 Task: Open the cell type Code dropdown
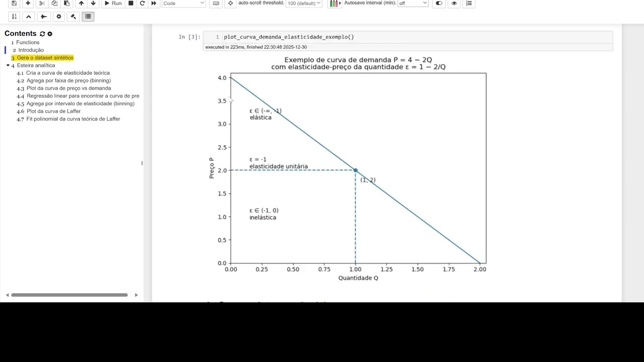pos(184,3)
